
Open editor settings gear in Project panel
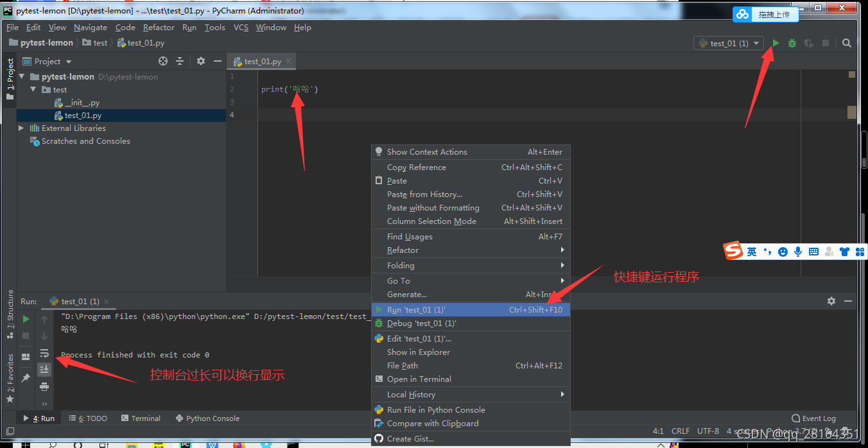(x=201, y=61)
